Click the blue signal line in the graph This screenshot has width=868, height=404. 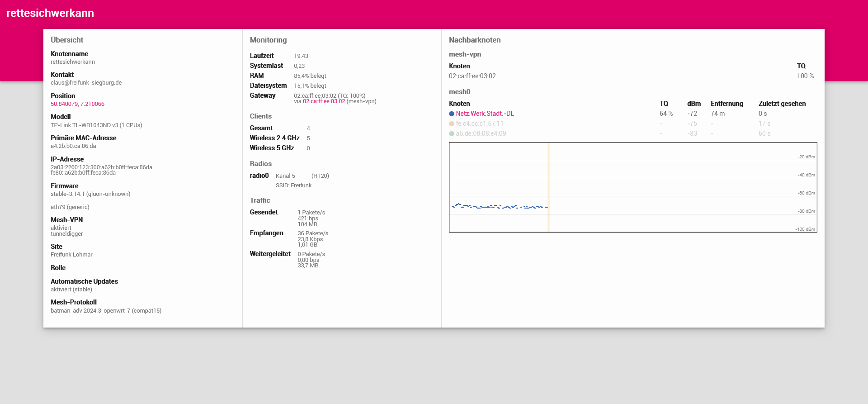coord(497,207)
